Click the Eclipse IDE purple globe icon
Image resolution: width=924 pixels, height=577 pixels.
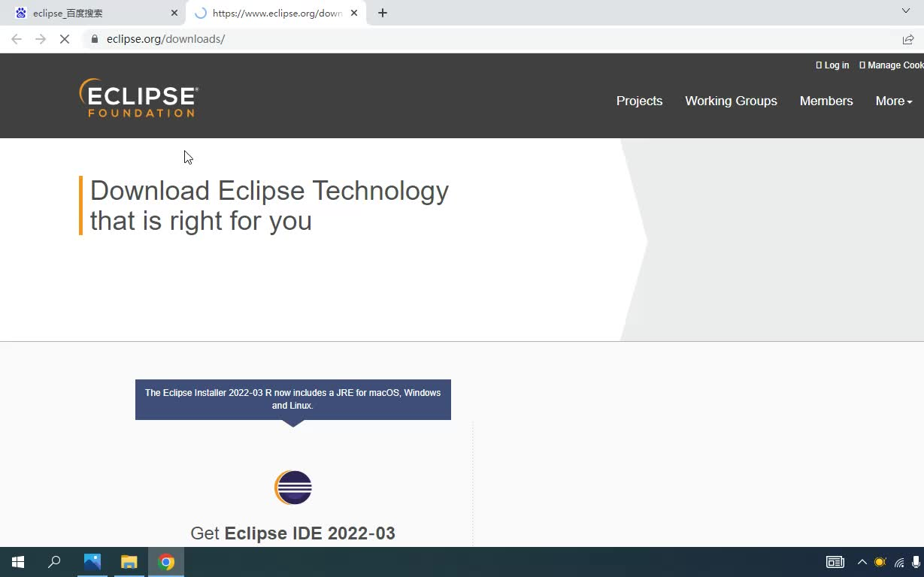pyautogui.click(x=292, y=487)
